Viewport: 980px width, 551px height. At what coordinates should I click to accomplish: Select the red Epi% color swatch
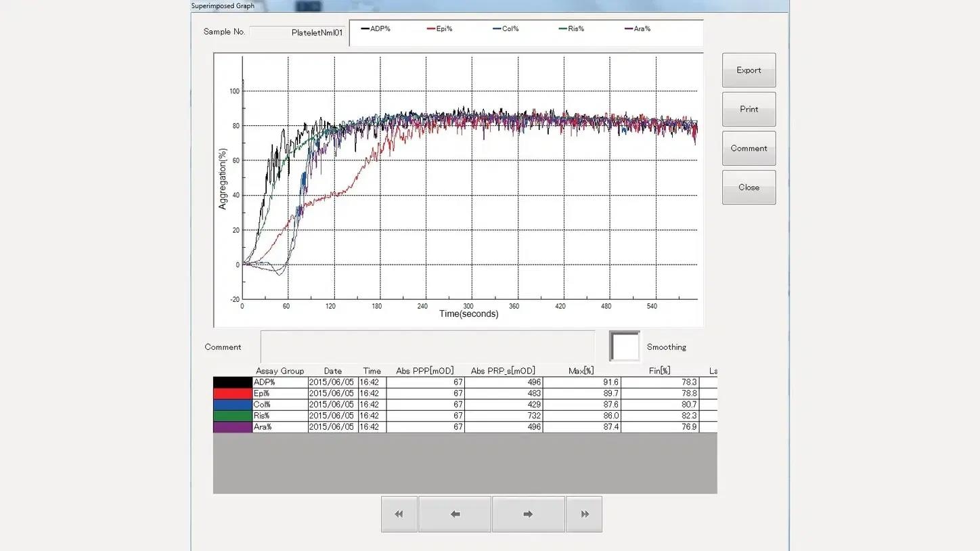tap(232, 393)
